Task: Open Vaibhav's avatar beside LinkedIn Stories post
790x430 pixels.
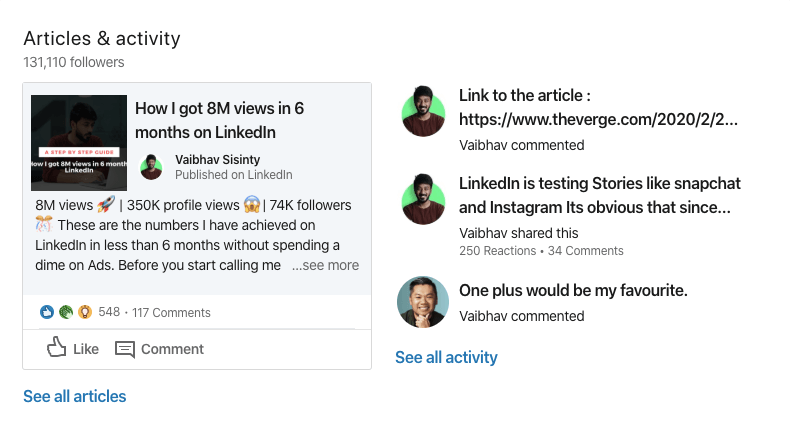Action: pos(423,200)
